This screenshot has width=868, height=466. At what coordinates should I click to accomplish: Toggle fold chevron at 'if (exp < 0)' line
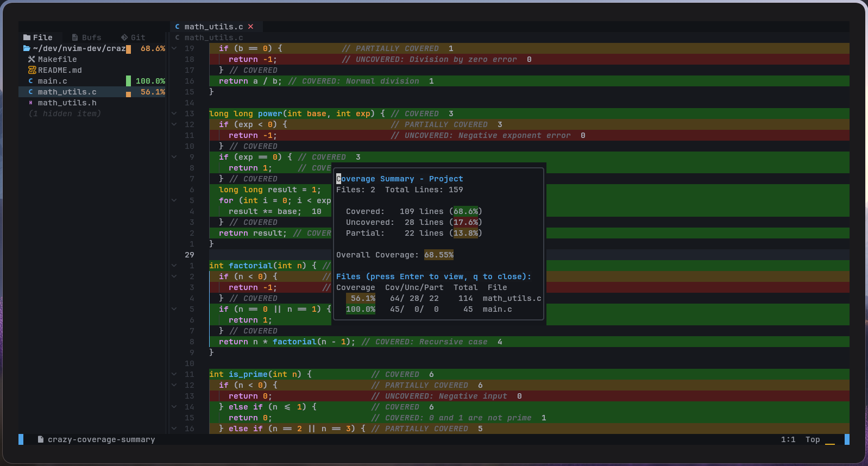coord(174,124)
